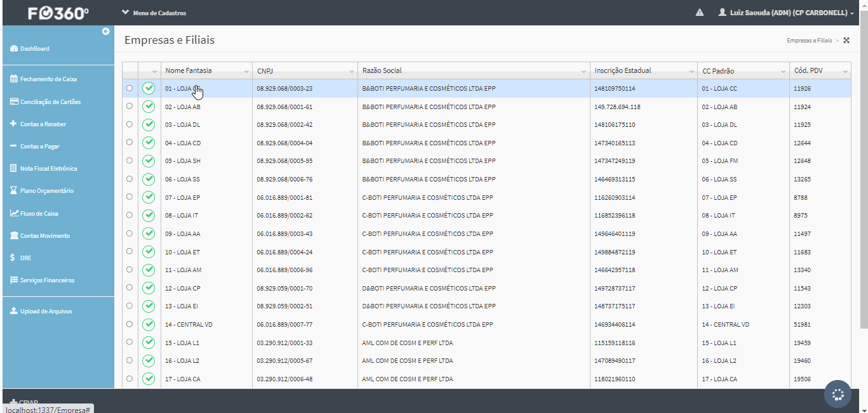Select radio button for 01 - LOJA CC
The width and height of the screenshot is (868, 413).
click(x=130, y=88)
